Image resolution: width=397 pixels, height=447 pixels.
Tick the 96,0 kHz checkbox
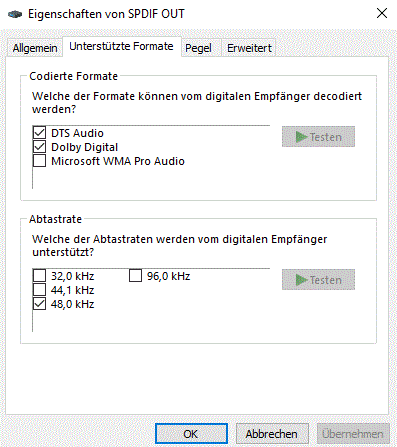point(136,276)
